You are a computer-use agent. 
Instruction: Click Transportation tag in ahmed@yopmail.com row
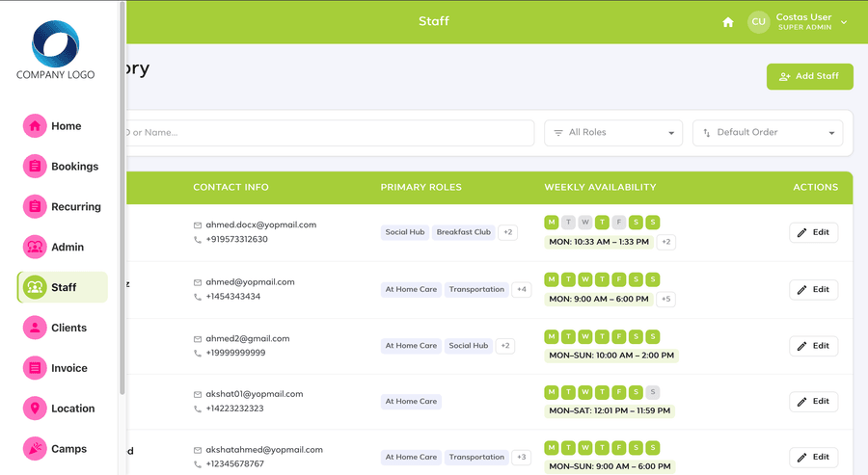click(476, 289)
